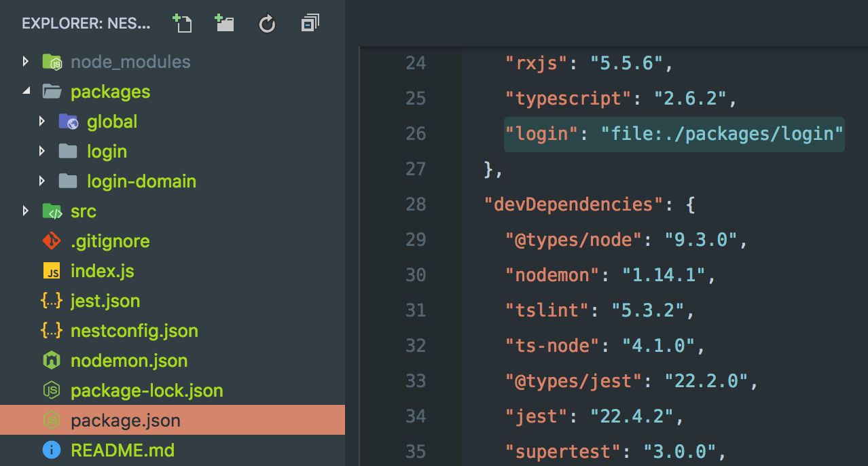868x466 pixels.
Task: Expand the login folder arrow
Action: pyautogui.click(x=42, y=151)
